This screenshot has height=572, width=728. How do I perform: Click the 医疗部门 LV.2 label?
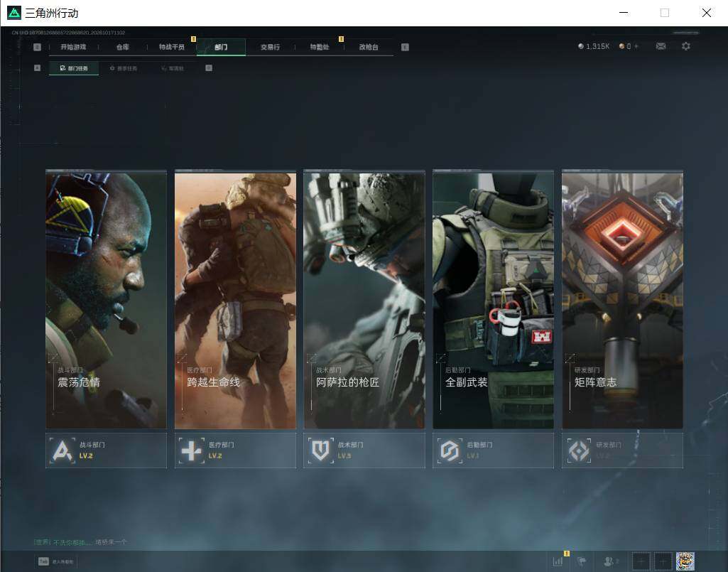click(x=221, y=450)
